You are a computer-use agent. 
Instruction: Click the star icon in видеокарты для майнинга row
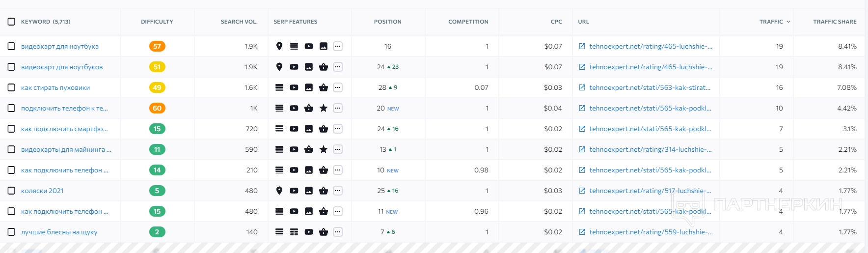point(324,149)
